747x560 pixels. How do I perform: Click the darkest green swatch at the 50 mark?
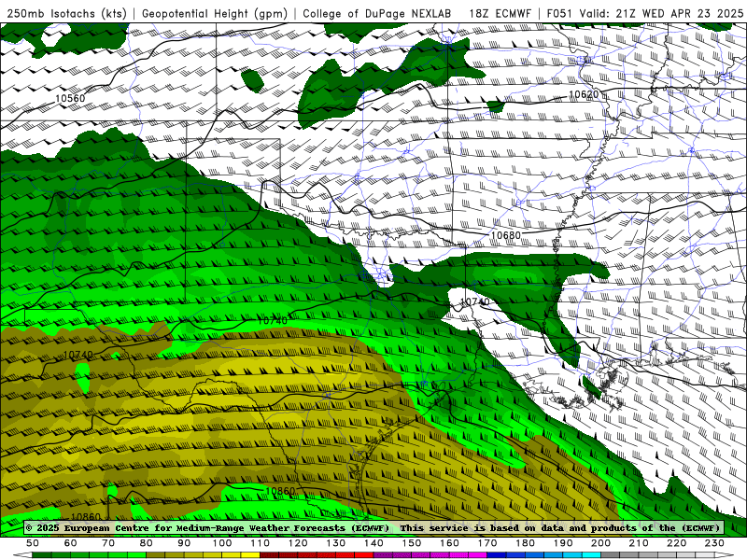(42, 555)
